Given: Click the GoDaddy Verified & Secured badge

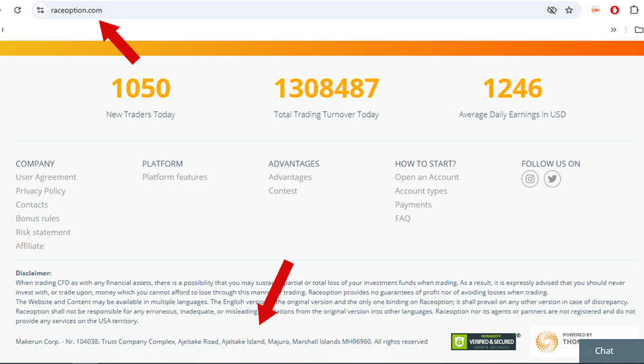Looking at the screenshot, I should tap(483, 342).
